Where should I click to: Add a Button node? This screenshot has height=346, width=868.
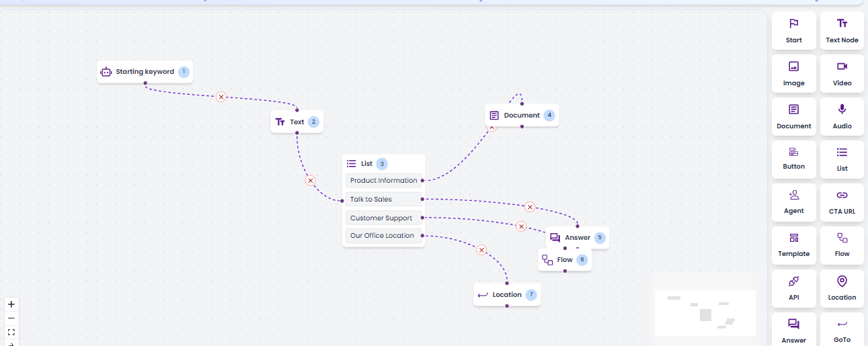794,159
